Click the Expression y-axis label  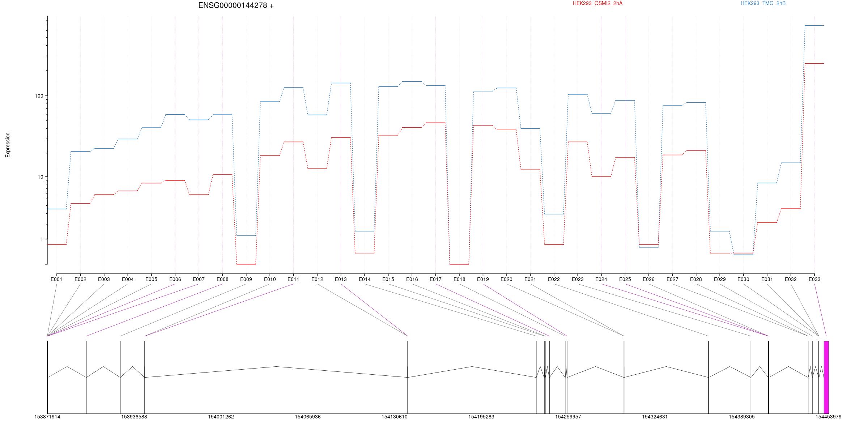pos(8,145)
